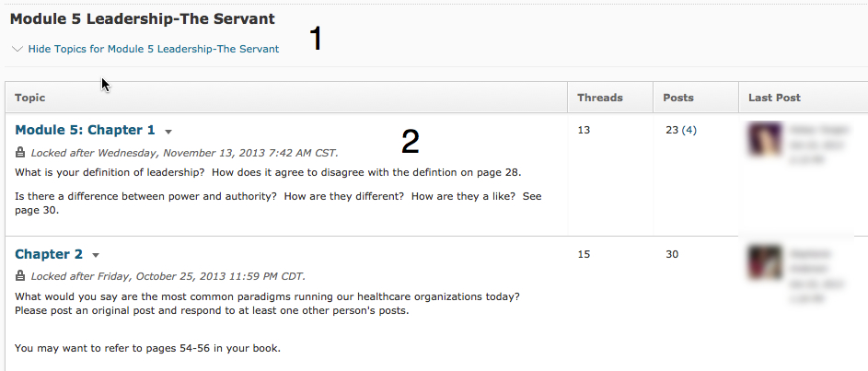Click the lock icon under Chapter 2

(21, 276)
